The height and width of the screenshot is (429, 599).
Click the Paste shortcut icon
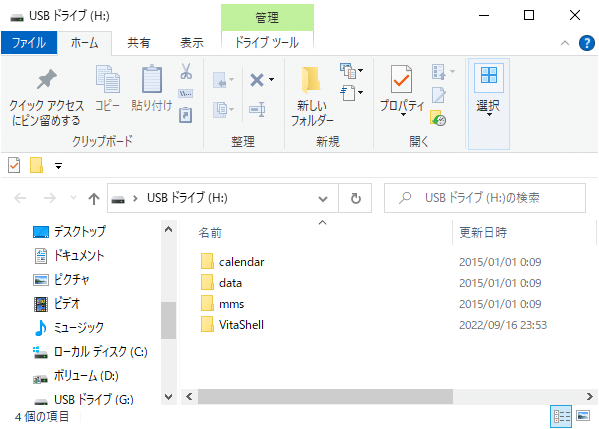[186, 115]
